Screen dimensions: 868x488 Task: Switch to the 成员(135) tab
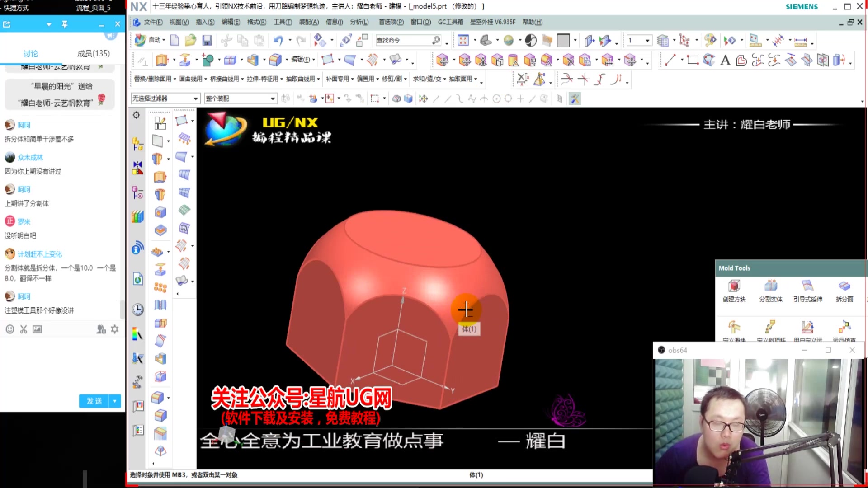pos(94,53)
